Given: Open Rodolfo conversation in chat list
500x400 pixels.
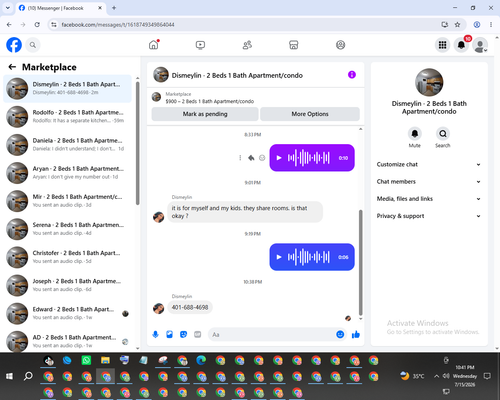Looking at the screenshot, I should click(67, 117).
